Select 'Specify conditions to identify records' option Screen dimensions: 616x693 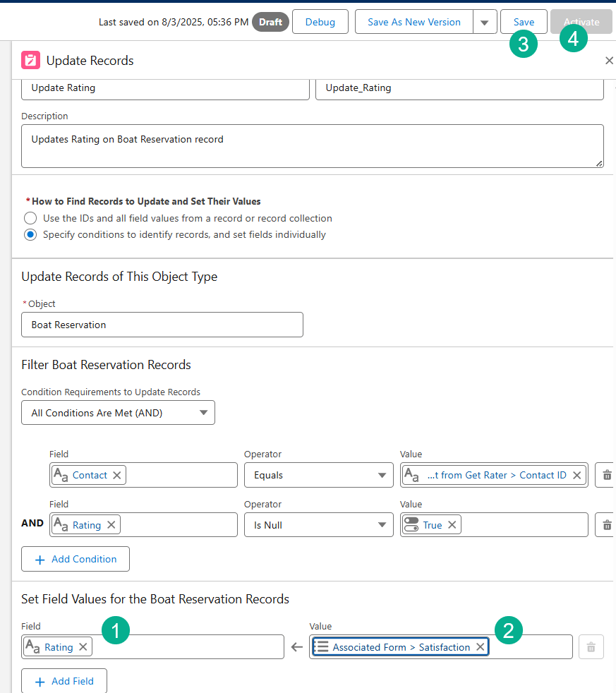[x=30, y=234]
